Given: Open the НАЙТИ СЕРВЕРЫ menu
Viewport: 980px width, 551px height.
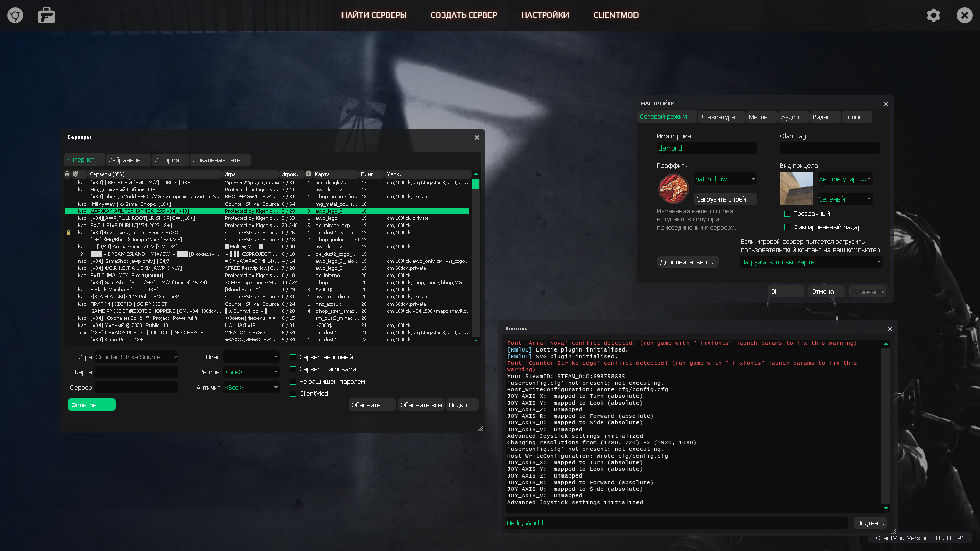Looking at the screenshot, I should pyautogui.click(x=374, y=15).
